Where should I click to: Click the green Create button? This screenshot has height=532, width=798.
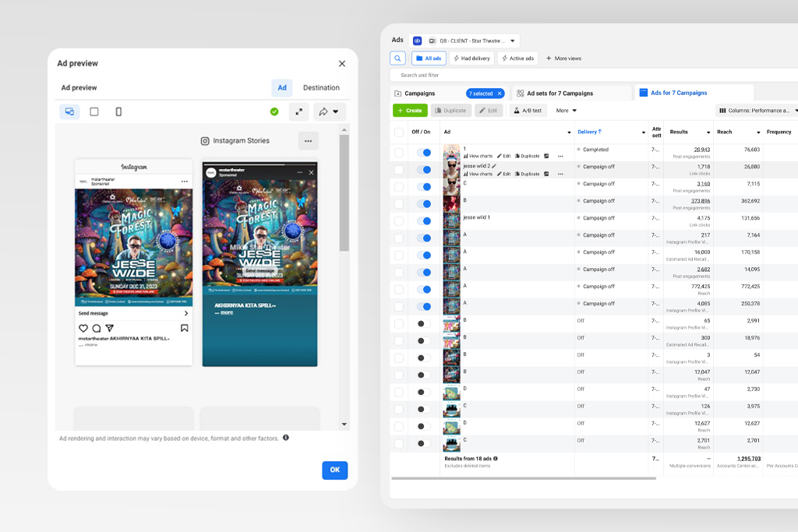pos(410,111)
